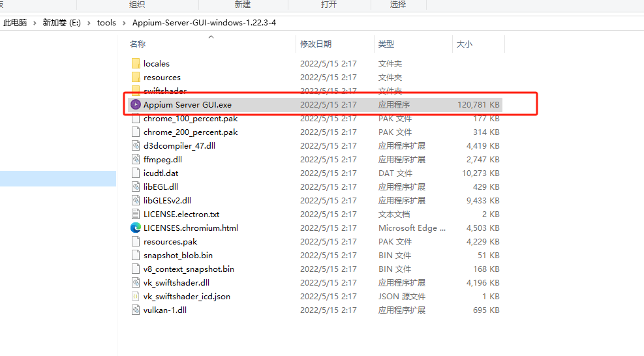644x356 pixels.
Task: Select the file name icudtl.dat
Action: coord(161,173)
